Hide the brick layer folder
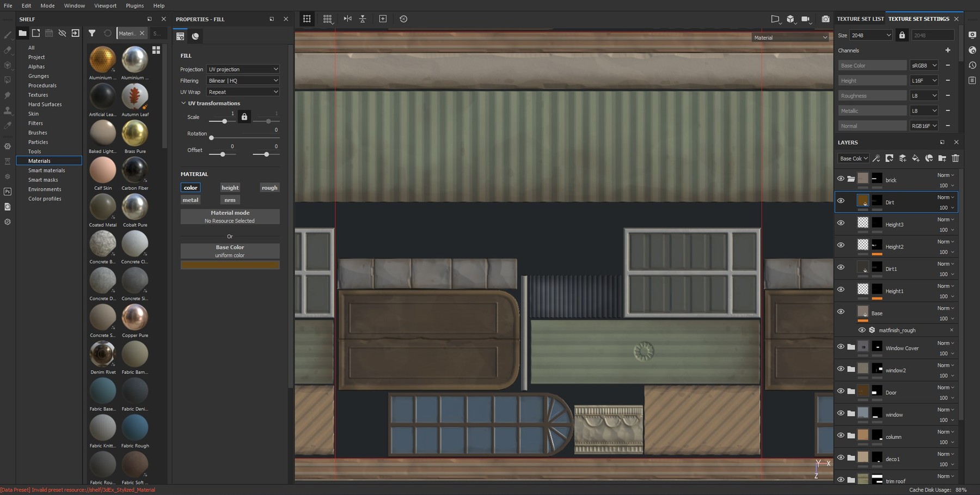This screenshot has width=980, height=495. point(841,179)
